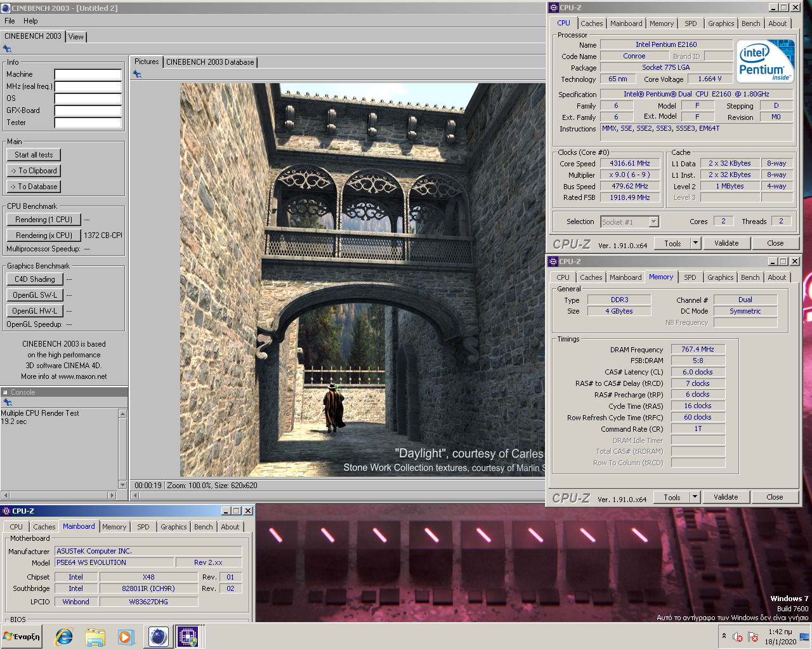The width and height of the screenshot is (812, 650).
Task: Run Rendering (x CPU) benchmark
Action: click(44, 235)
